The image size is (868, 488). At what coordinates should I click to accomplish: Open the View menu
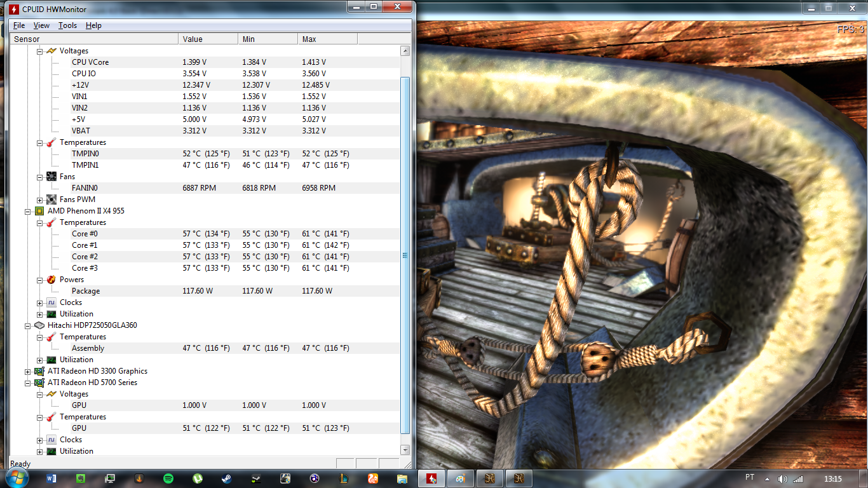[x=41, y=25]
